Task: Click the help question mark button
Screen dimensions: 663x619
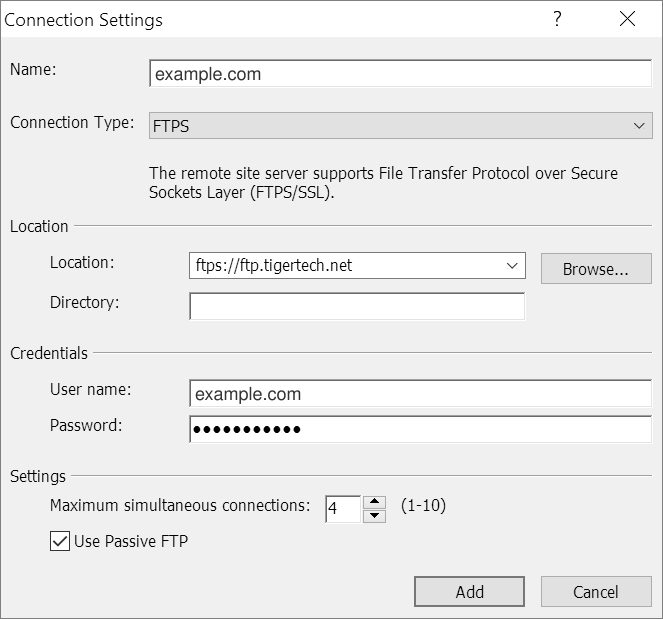Action: pos(558,19)
